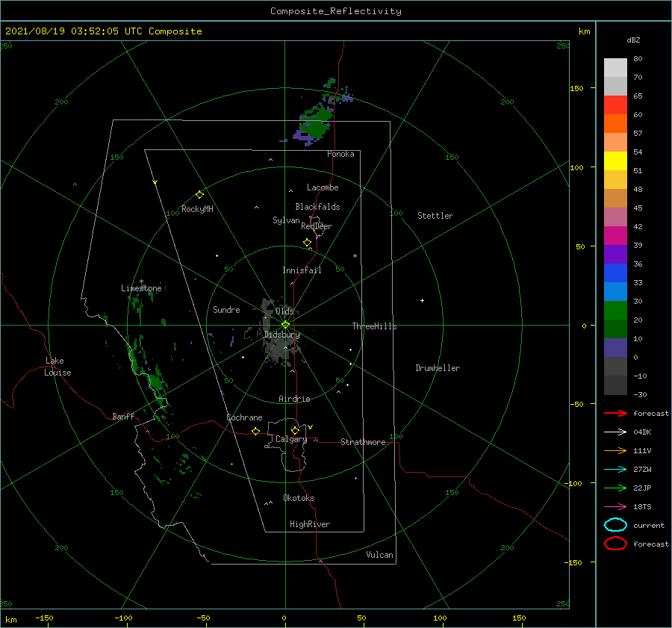Click the Limestone label
The height and width of the screenshot is (628, 672).
pos(141,288)
